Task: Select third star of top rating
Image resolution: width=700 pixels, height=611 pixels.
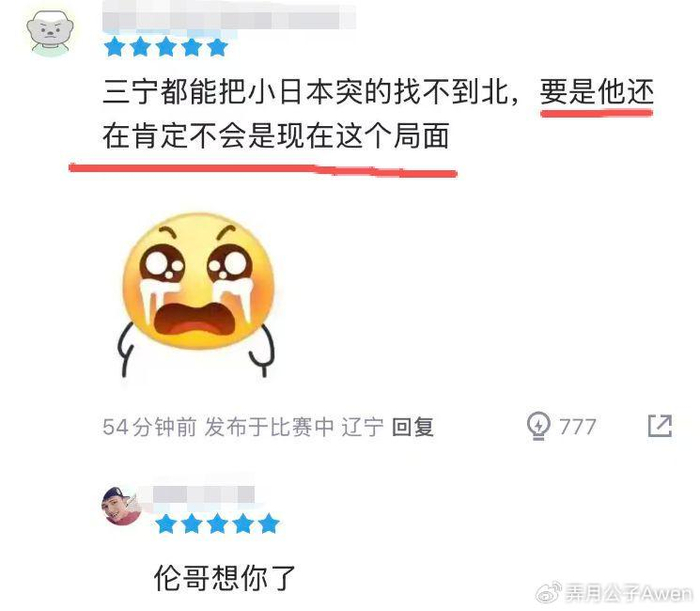Action: coord(166,47)
